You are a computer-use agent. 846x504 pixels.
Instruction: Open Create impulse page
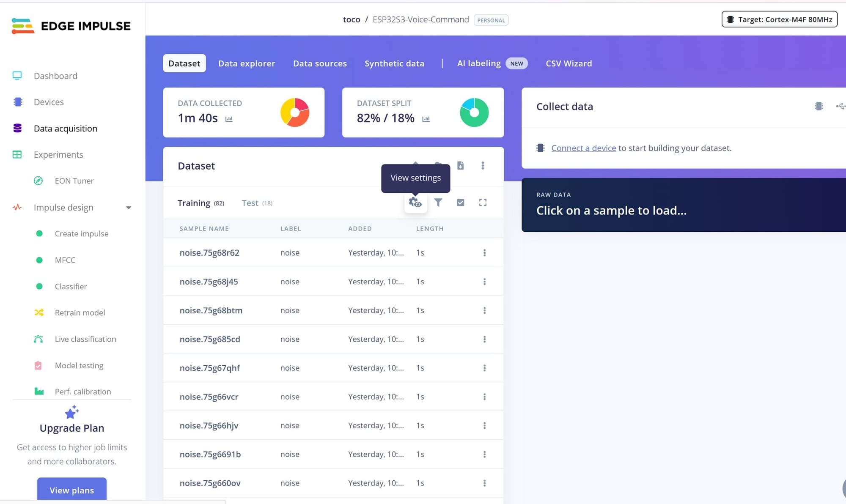82,234
